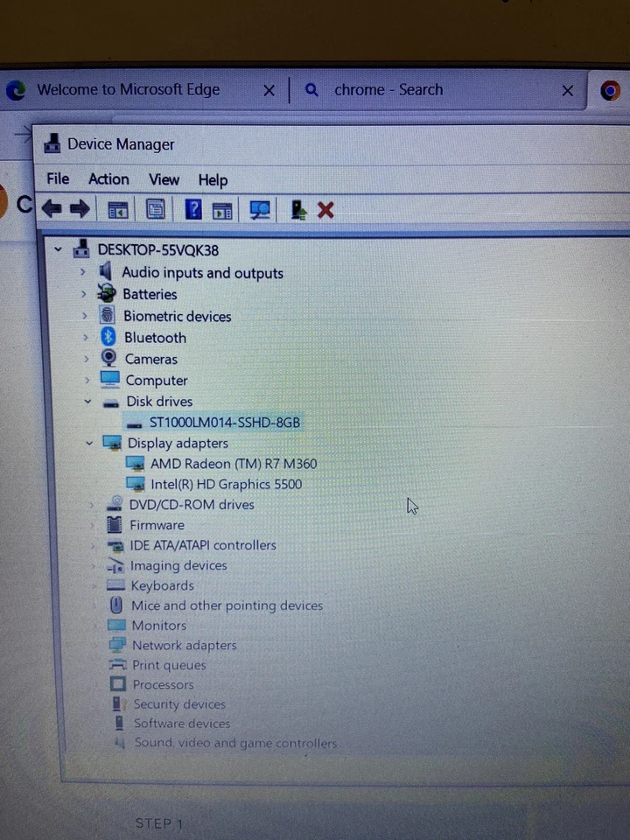Click the Processors category icon
630x840 pixels.
[x=118, y=683]
